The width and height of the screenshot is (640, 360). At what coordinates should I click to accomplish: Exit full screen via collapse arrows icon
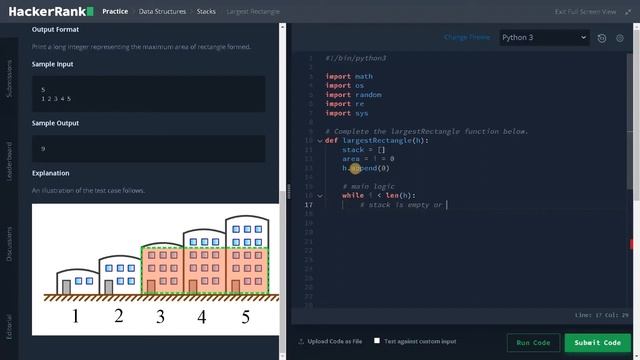pyautogui.click(x=628, y=12)
